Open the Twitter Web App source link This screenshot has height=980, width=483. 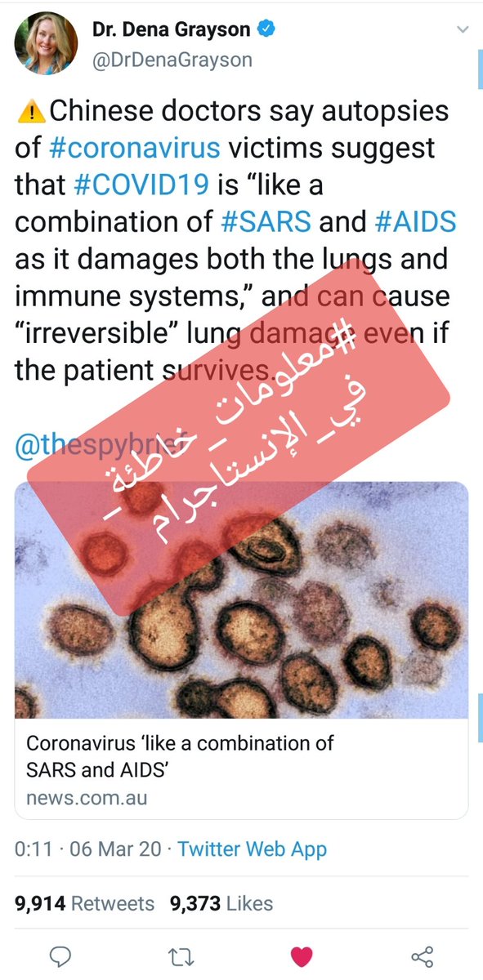(x=252, y=849)
